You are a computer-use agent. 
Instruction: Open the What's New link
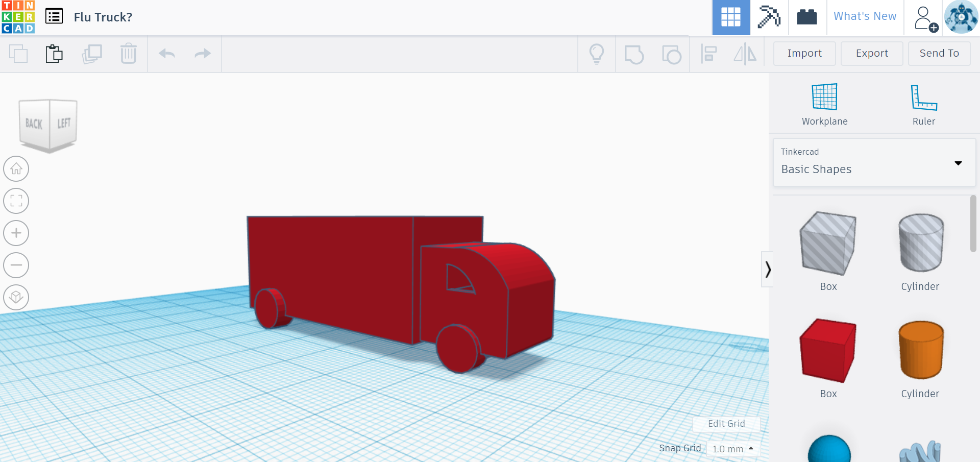point(865,16)
